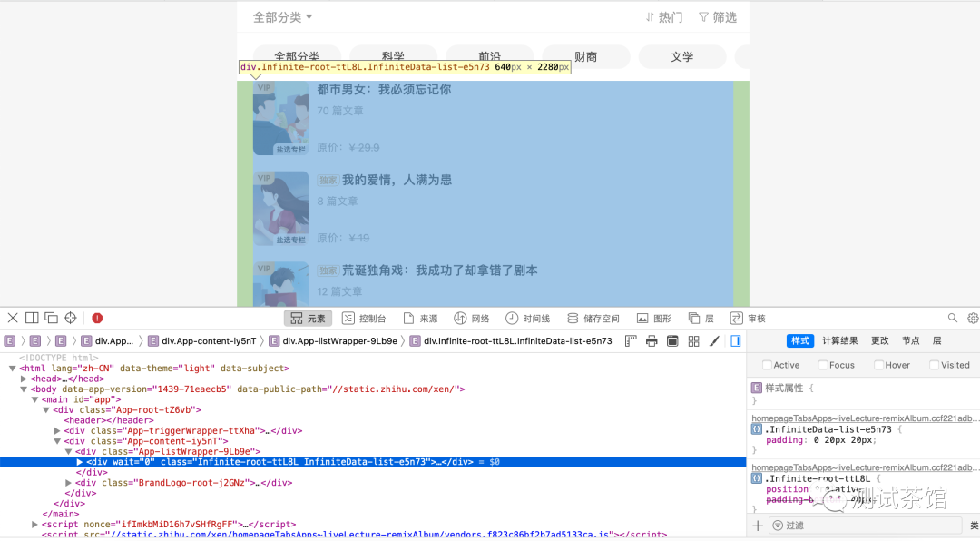Collapse the App-listWrapper-9Lb9e div node
The image size is (980, 541).
[68, 451]
